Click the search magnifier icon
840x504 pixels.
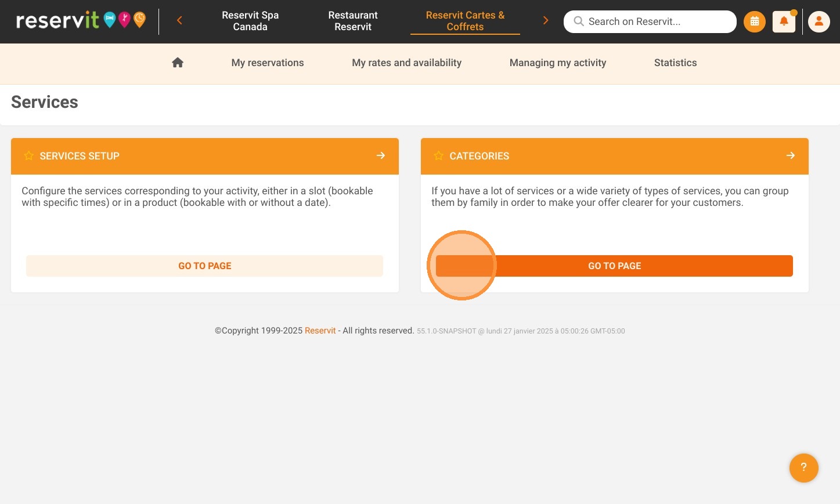point(579,21)
